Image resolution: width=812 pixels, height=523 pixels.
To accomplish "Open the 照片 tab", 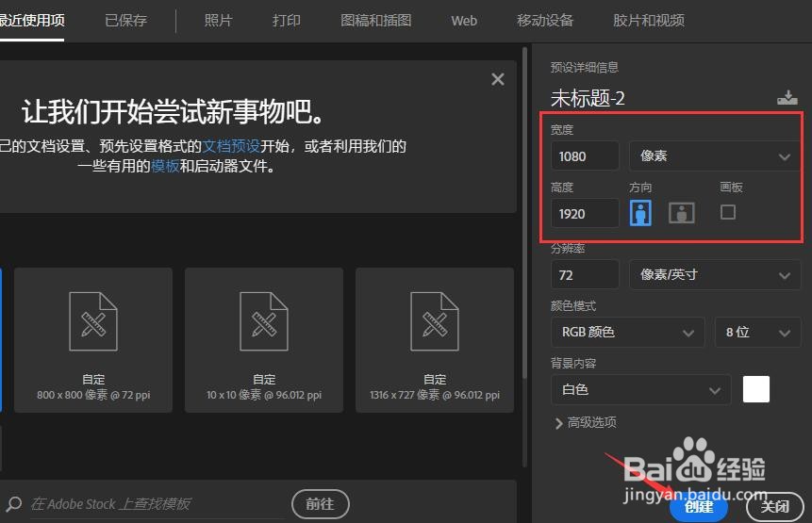I will coord(218,21).
